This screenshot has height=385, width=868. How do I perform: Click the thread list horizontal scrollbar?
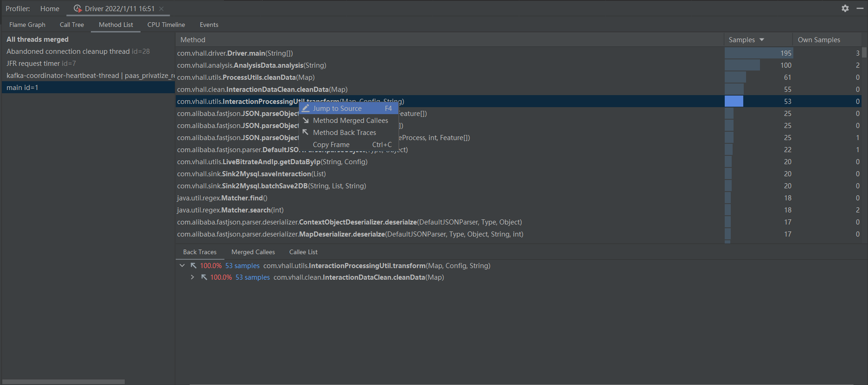point(63,382)
